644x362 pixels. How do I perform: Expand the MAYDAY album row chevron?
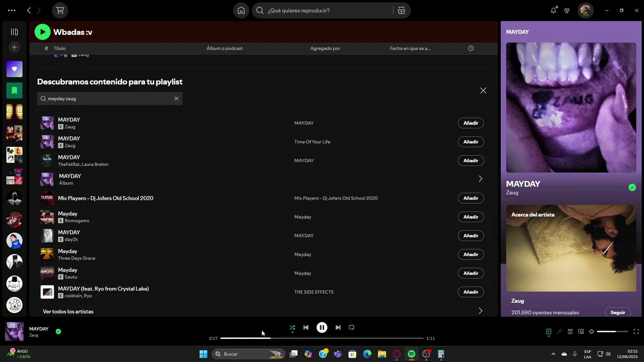click(480, 178)
